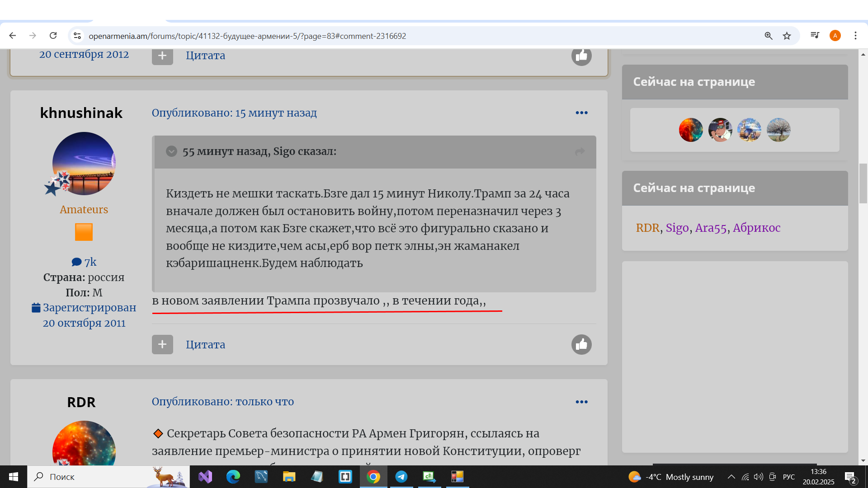Open the Опубликовано: 15 минут назад timestamp link

[x=234, y=113]
